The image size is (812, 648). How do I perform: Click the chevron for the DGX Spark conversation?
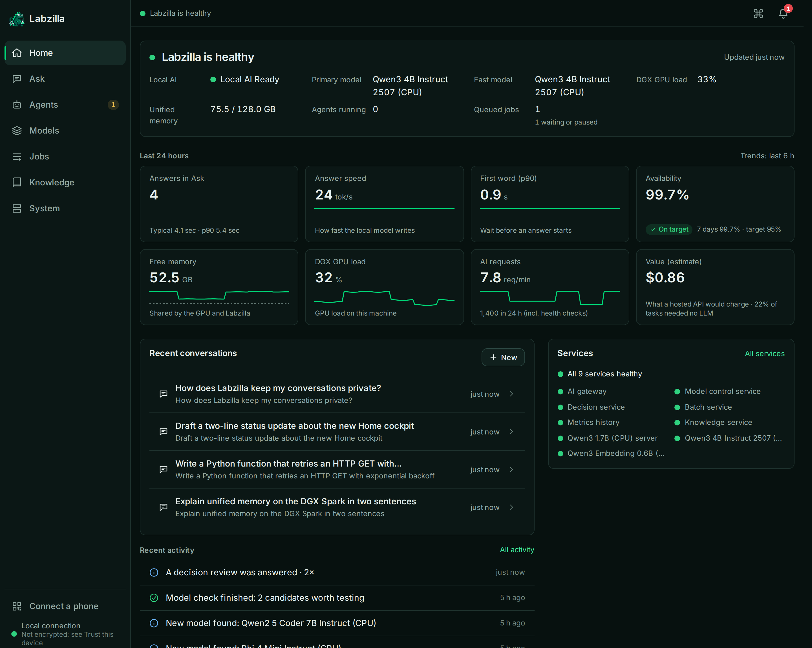pyautogui.click(x=511, y=507)
